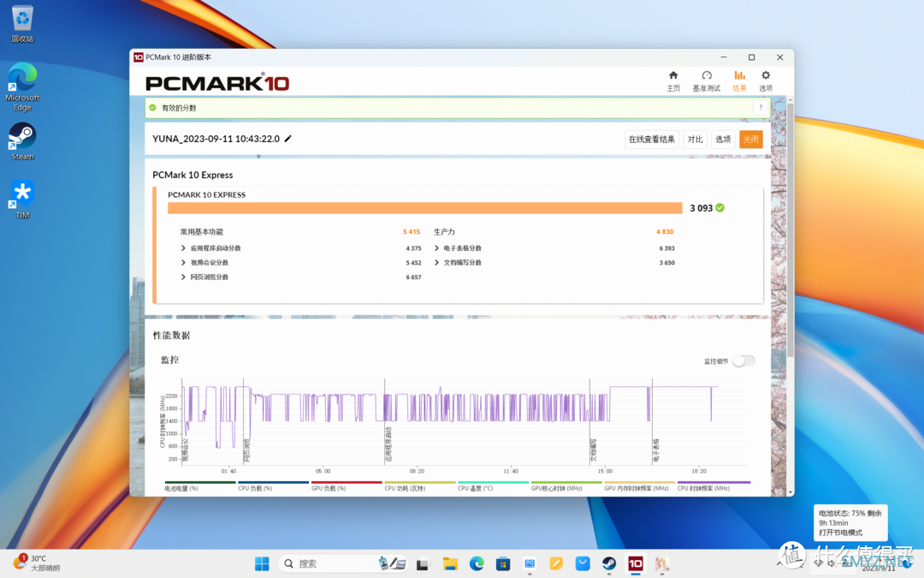Click the 有效的分数 status banner
This screenshot has height=578, width=924.
(457, 108)
